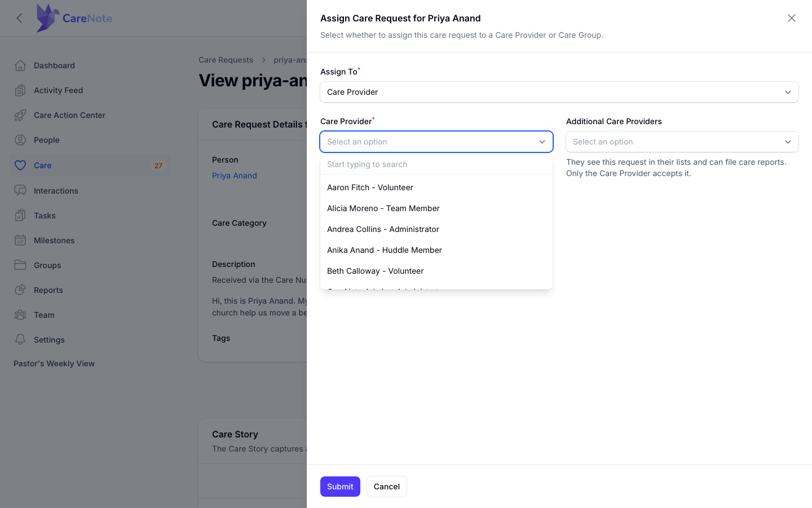
Task: Click the Care heart icon
Action: (20, 165)
